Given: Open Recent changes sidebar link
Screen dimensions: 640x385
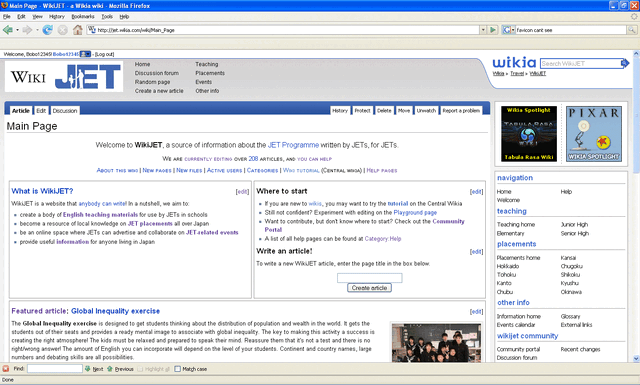Looking at the screenshot, I should click(x=580, y=349).
